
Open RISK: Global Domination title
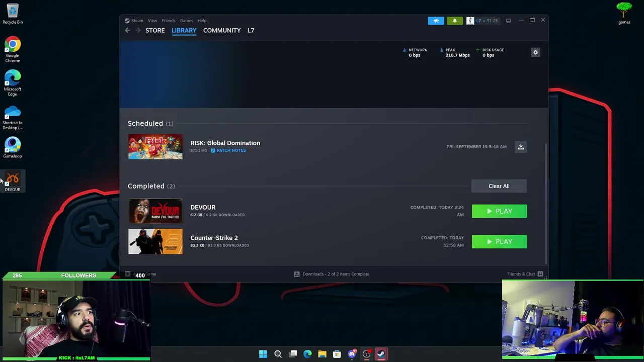click(225, 143)
